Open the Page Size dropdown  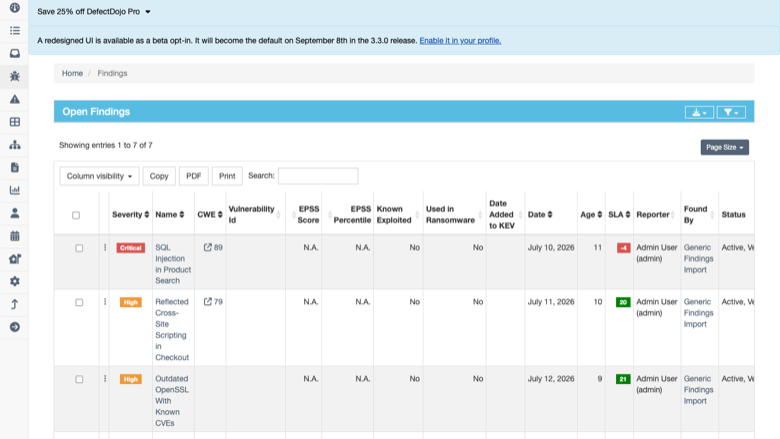724,147
